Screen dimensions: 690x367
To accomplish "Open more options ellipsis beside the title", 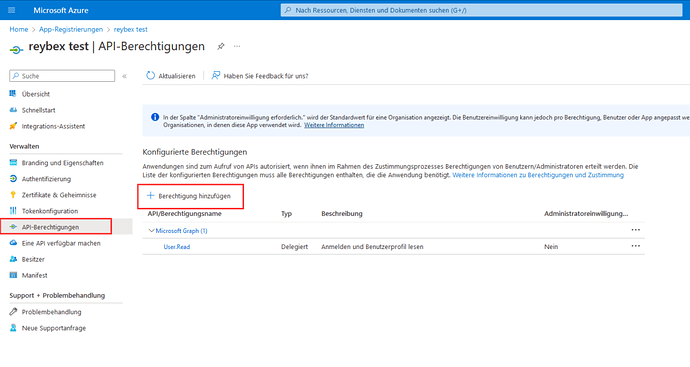I will click(x=237, y=46).
